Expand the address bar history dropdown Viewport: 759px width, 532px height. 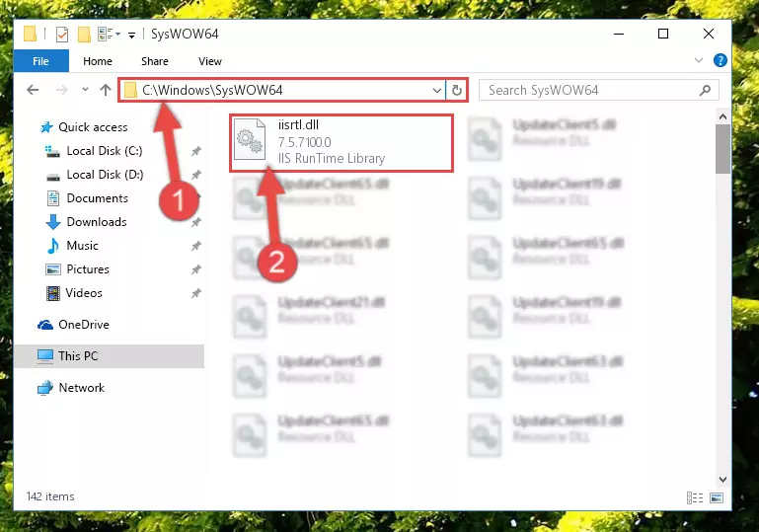tap(436, 90)
